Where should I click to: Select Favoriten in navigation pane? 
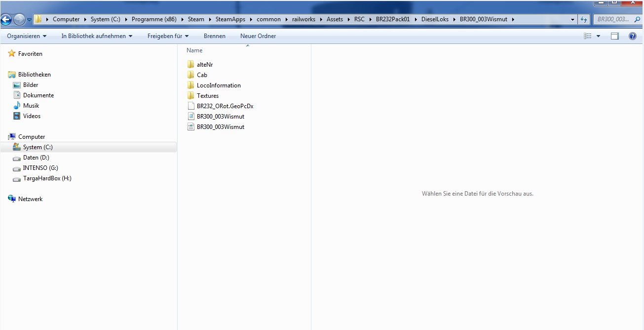click(30, 54)
